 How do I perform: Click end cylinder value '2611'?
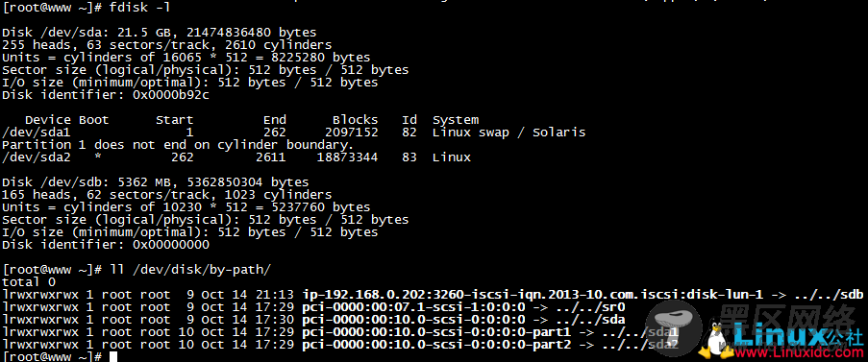[271, 157]
